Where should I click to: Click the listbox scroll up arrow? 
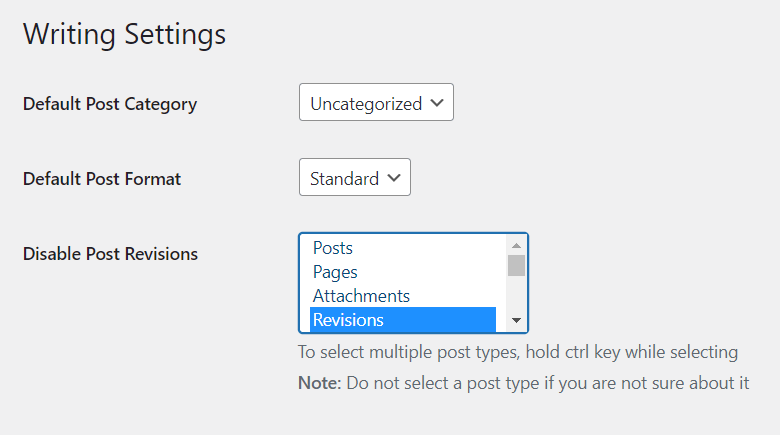coord(516,245)
